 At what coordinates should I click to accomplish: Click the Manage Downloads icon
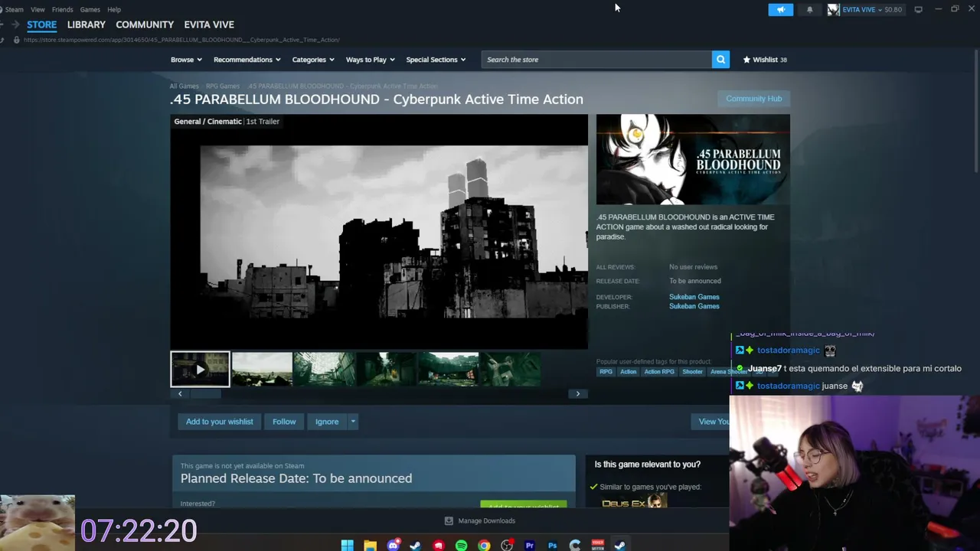pyautogui.click(x=449, y=520)
